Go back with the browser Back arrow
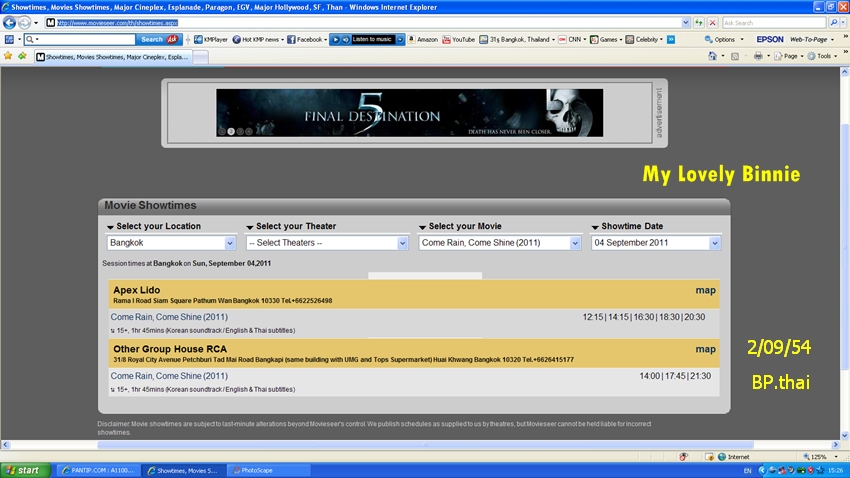This screenshot has height=478, width=850. [9, 23]
